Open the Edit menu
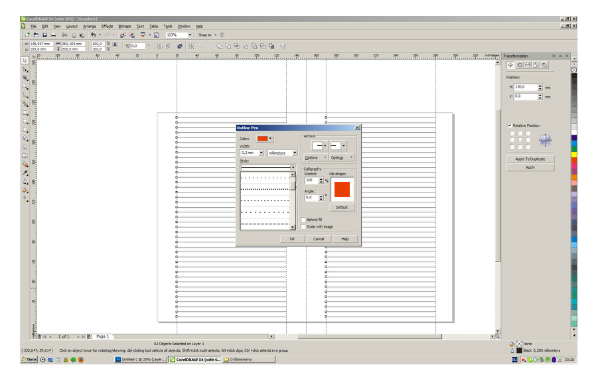 [45, 26]
